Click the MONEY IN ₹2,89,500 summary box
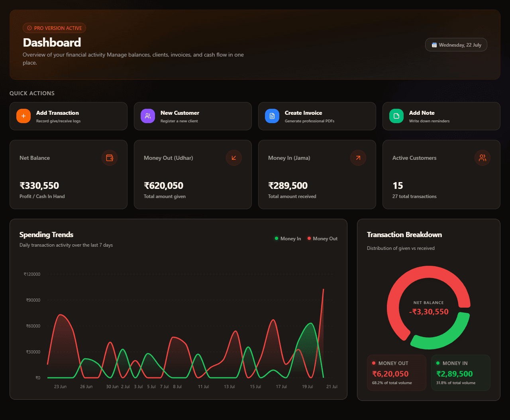Image resolution: width=510 pixels, height=420 pixels. click(x=461, y=373)
